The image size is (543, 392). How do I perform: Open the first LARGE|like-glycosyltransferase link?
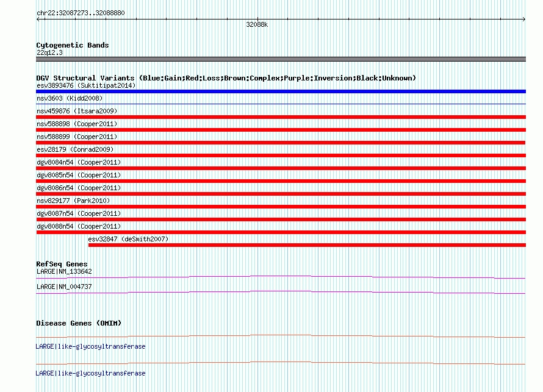(x=90, y=347)
